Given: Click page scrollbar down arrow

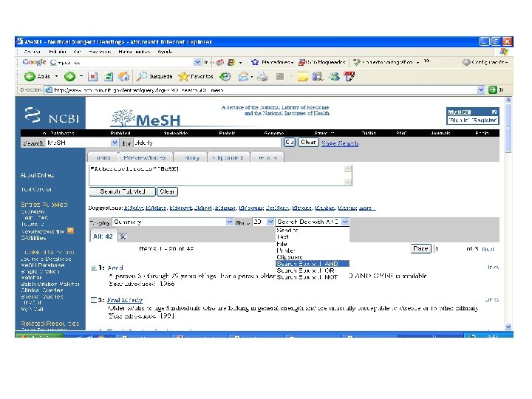Looking at the screenshot, I should coord(508,327).
